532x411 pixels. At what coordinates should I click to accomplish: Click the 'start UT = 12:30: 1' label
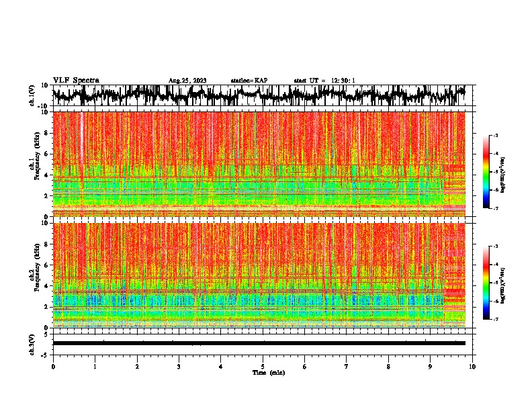(324, 81)
